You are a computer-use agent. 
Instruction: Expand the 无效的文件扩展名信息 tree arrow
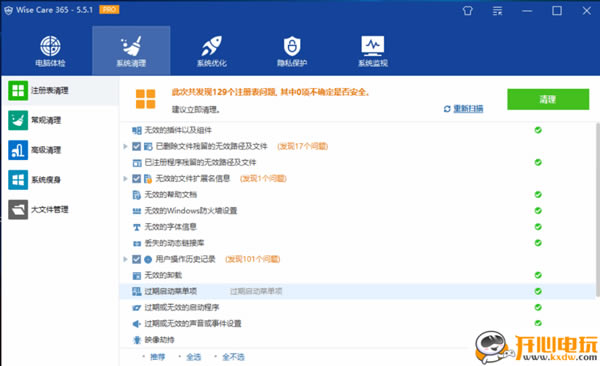125,178
